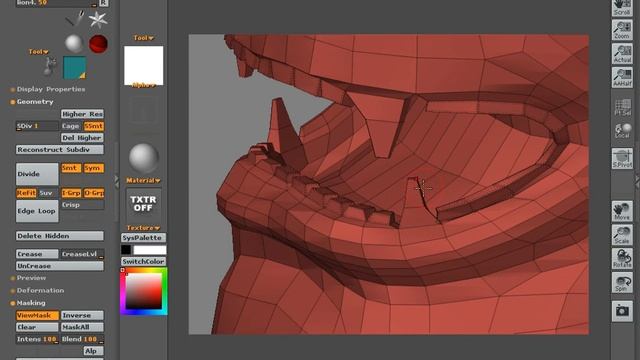Click the Crease button

coord(37,254)
